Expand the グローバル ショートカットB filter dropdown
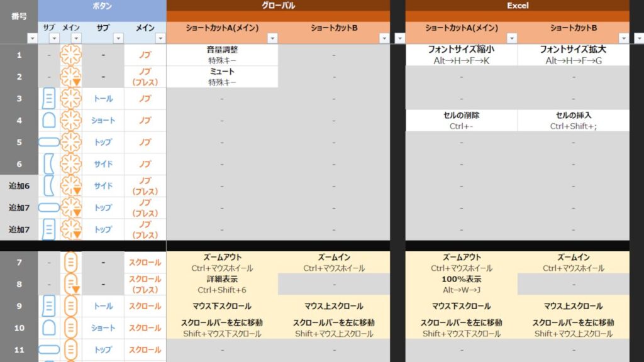The image size is (644, 362). (384, 38)
